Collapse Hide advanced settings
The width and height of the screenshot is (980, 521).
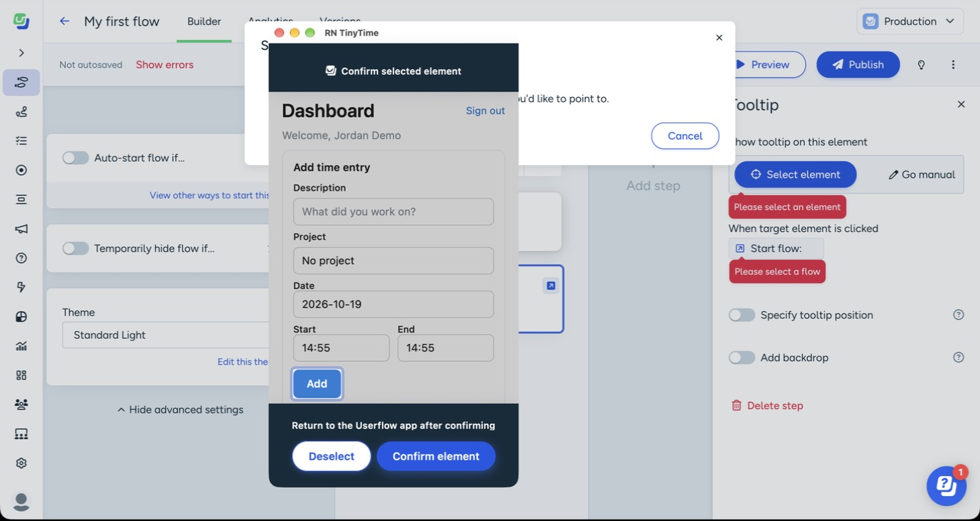(x=180, y=410)
